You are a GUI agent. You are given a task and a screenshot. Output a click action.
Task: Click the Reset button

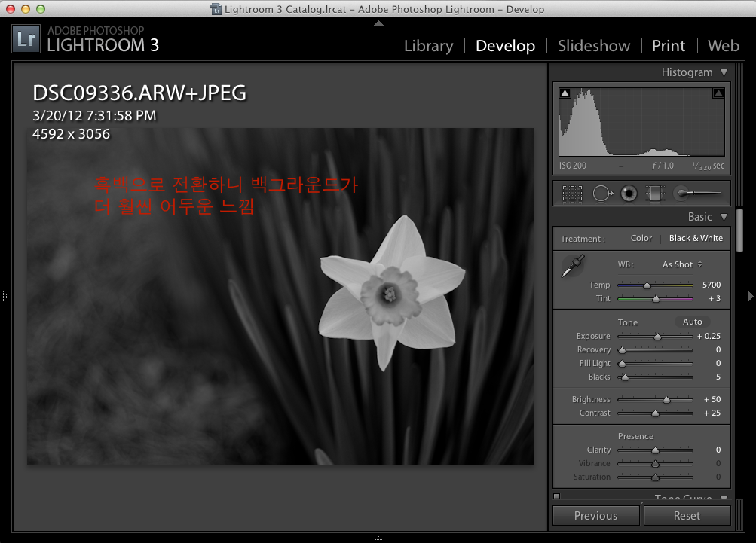click(x=687, y=516)
